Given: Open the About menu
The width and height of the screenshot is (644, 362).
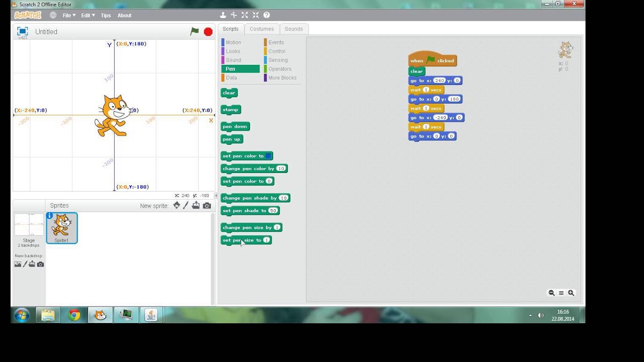Looking at the screenshot, I should pyautogui.click(x=124, y=16).
